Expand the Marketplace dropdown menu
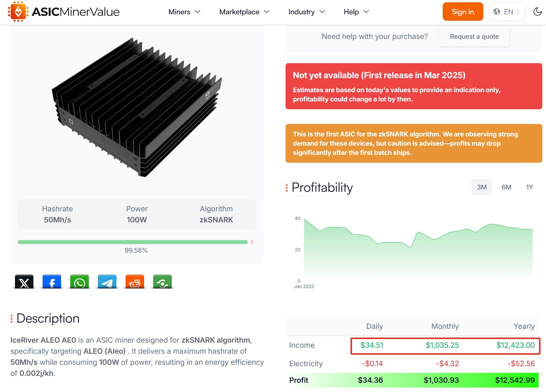Screen dimensions: 546x392 tap(244, 12)
